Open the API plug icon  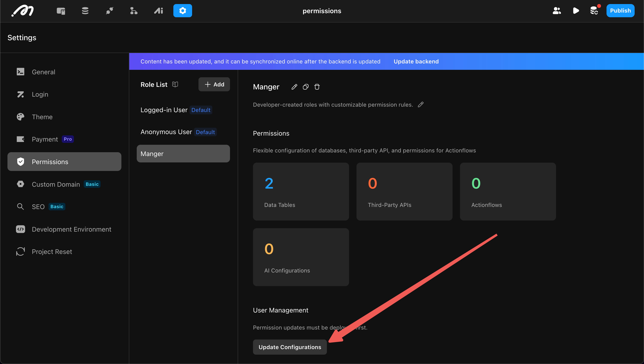(109, 11)
